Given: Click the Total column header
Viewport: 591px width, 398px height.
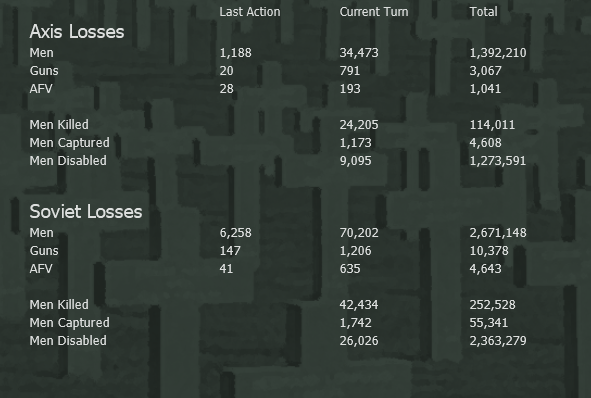Looking at the screenshot, I should coord(483,12).
